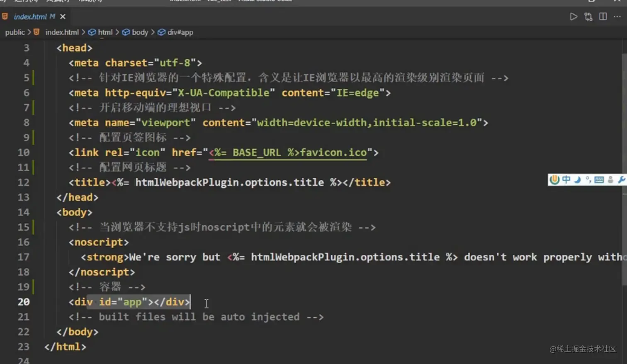
Task: Click line number 13 in the gutter
Action: click(x=24, y=197)
